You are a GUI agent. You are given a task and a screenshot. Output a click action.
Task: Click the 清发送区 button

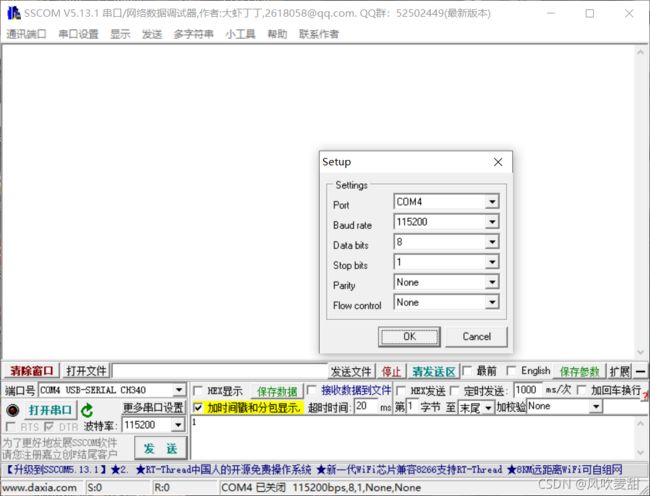tap(434, 372)
